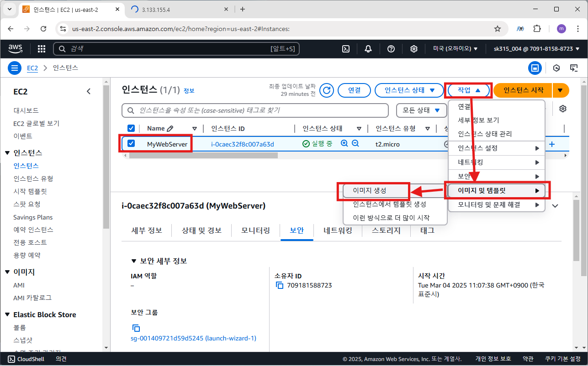Open the 인스턴스 상태 dropdown button

point(409,90)
